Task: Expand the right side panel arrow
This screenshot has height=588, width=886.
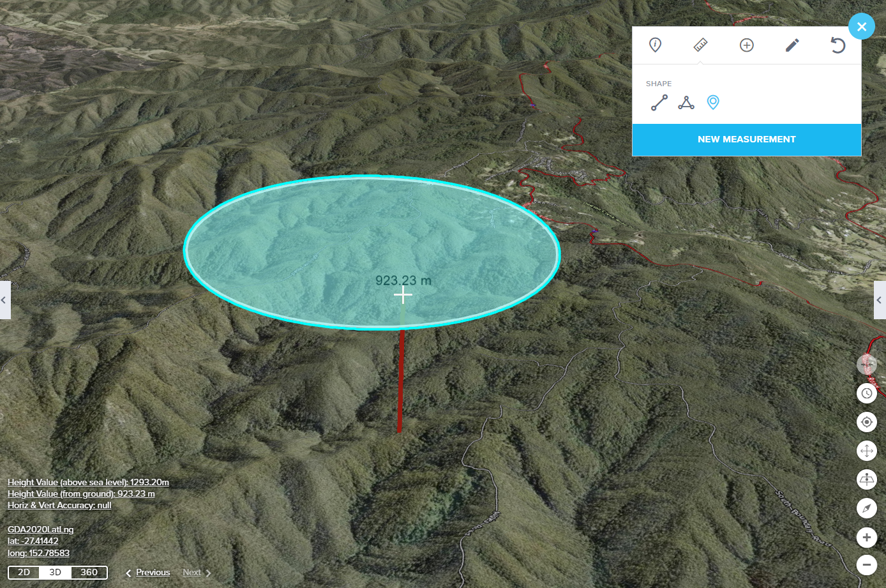Action: tap(880, 300)
